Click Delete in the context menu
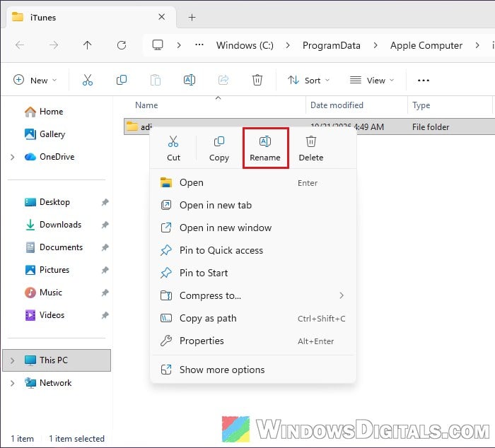 pos(311,148)
